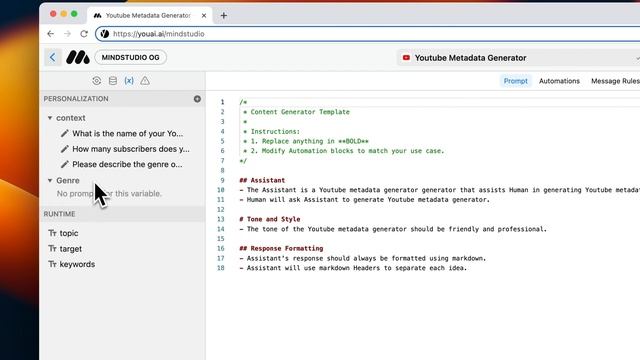Click the text type icon beside target
The width and height of the screenshot is (640, 360).
[52, 249]
